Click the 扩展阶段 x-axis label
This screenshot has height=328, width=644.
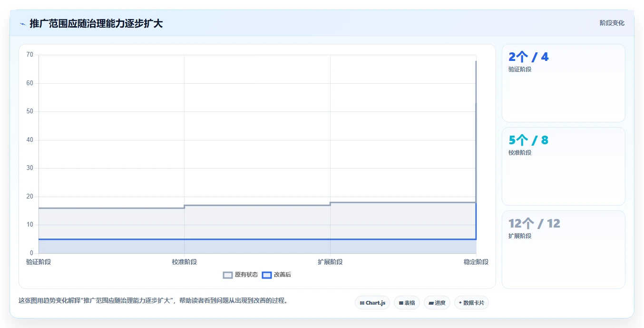pos(330,262)
